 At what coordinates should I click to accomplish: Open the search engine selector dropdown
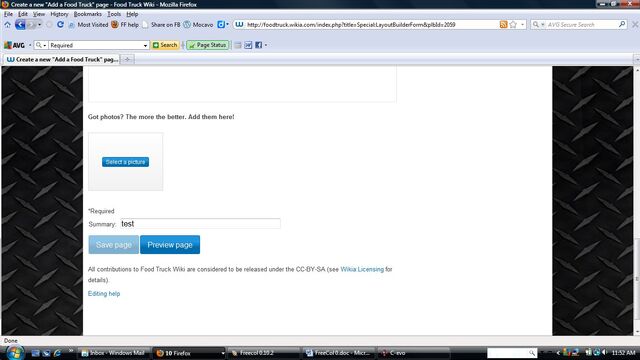coord(538,24)
